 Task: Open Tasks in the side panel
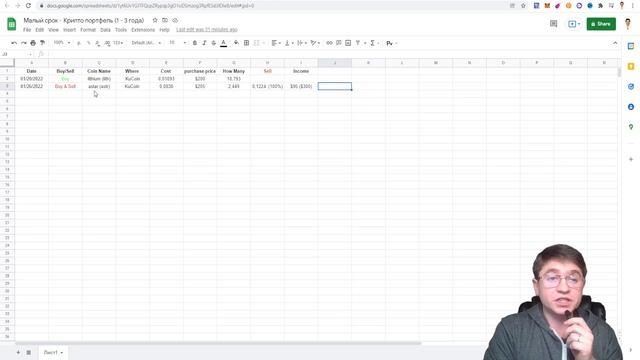pyautogui.click(x=631, y=87)
